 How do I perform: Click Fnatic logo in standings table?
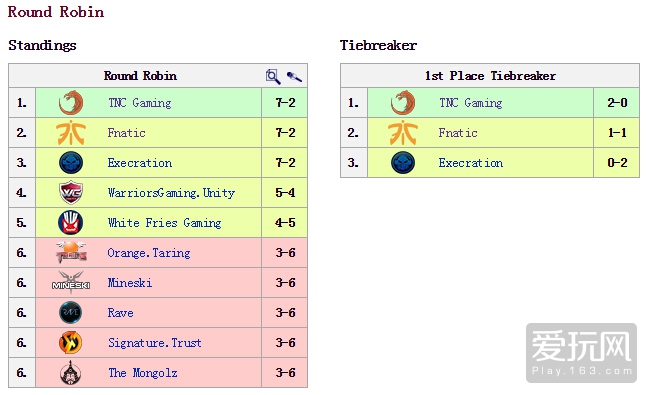[71, 132]
